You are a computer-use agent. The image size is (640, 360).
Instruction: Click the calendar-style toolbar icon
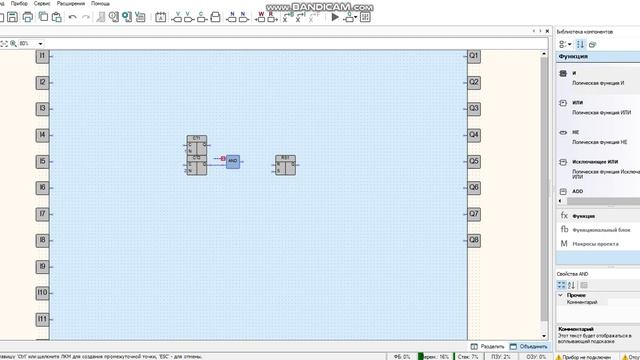coord(161,17)
